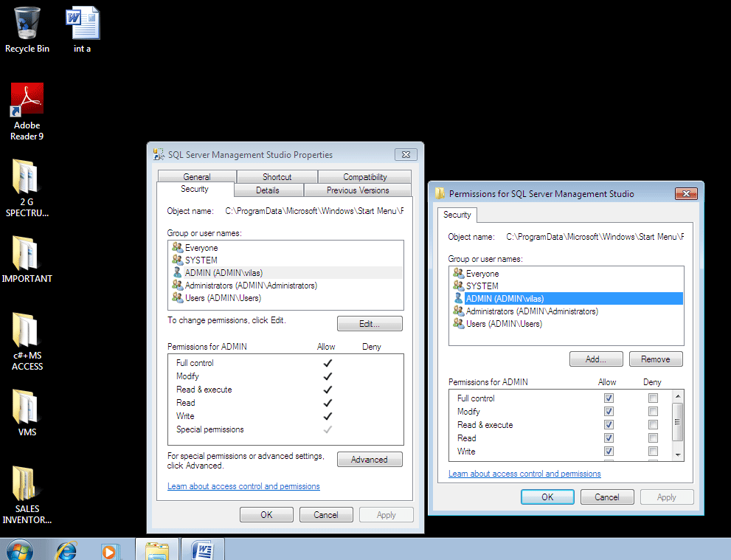Click Users group icon in Permissions dialog
731x560 pixels.
click(458, 324)
